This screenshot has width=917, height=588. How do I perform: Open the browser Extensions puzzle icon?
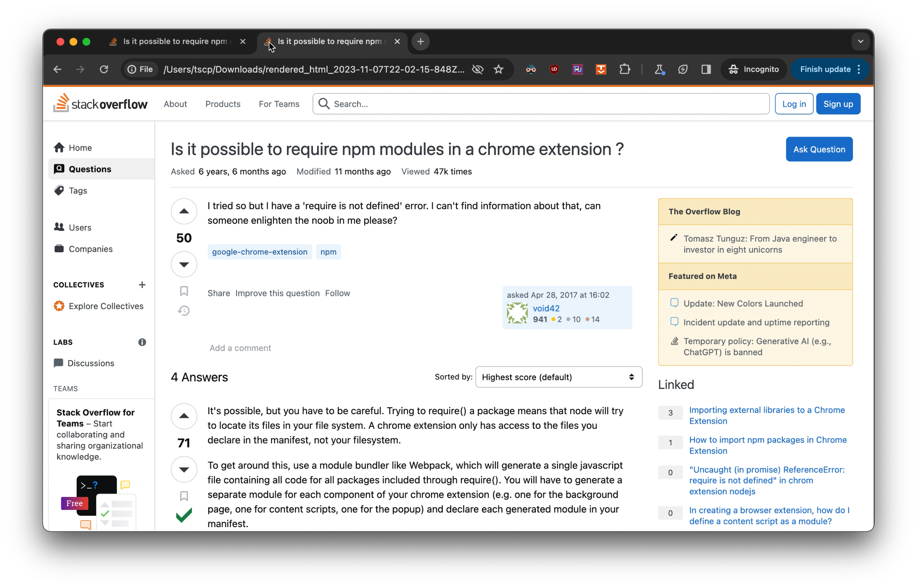(624, 69)
